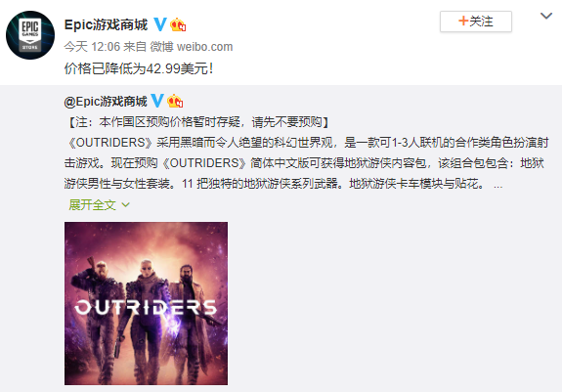Open the Epic游戏商城 author name link
The height and width of the screenshot is (392, 562).
pyautogui.click(x=106, y=24)
